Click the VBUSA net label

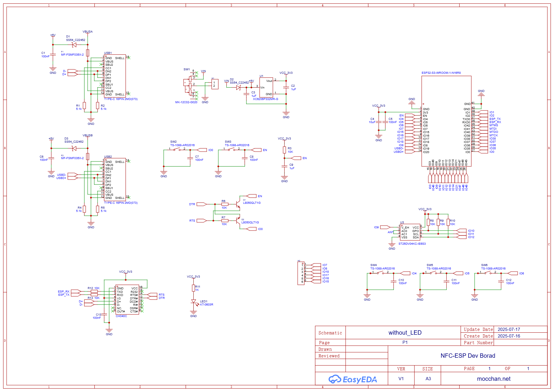click(x=88, y=32)
